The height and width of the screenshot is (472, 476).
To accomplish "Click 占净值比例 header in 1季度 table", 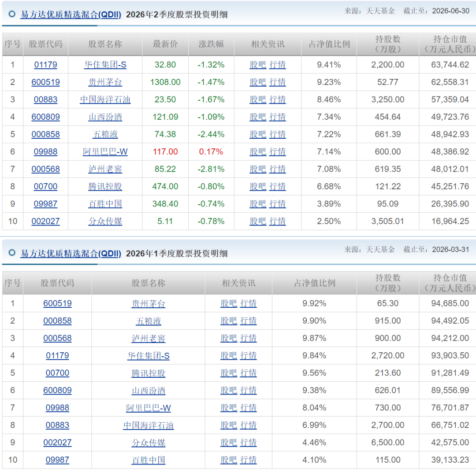I will pos(315,283).
